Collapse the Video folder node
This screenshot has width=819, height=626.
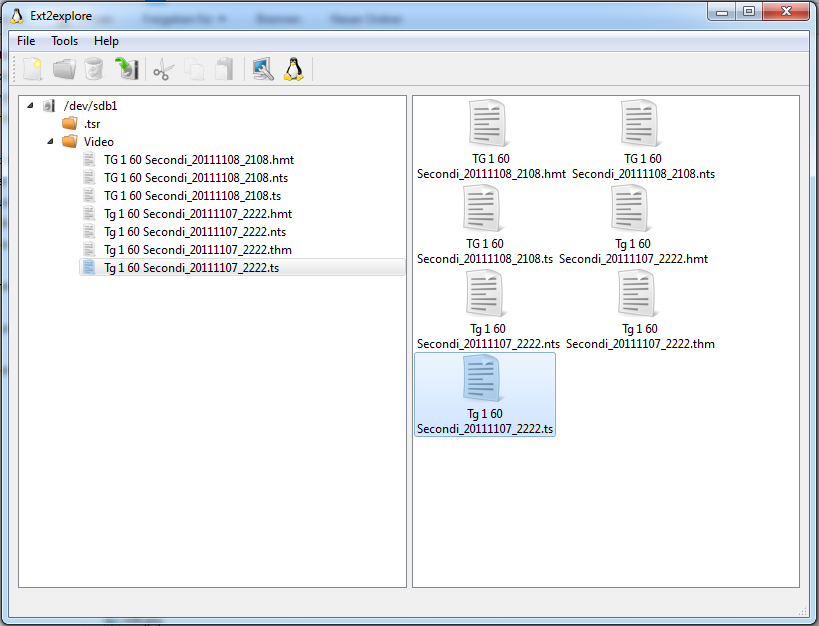(x=51, y=142)
